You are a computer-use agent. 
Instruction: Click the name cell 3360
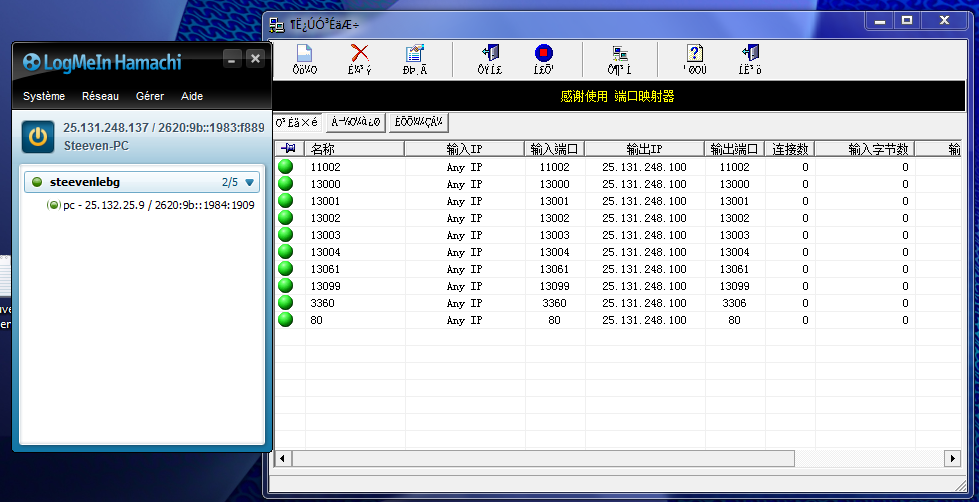pyautogui.click(x=322, y=303)
